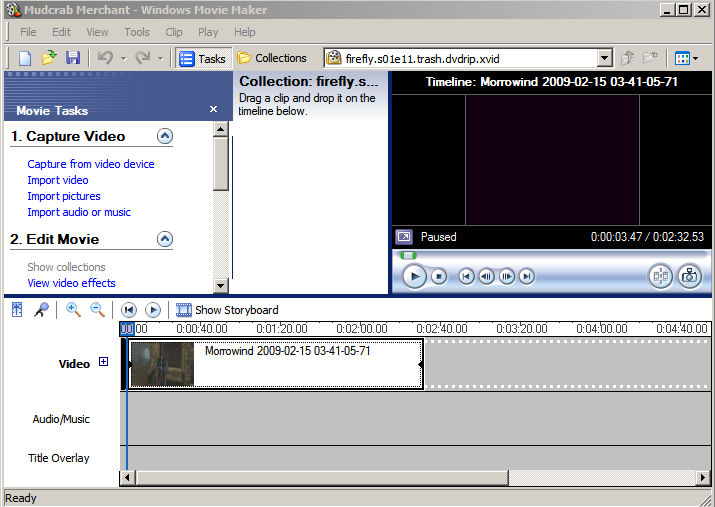This screenshot has height=507, width=715.
Task: Click the Narrate Timeline microphone icon
Action: pos(41,310)
